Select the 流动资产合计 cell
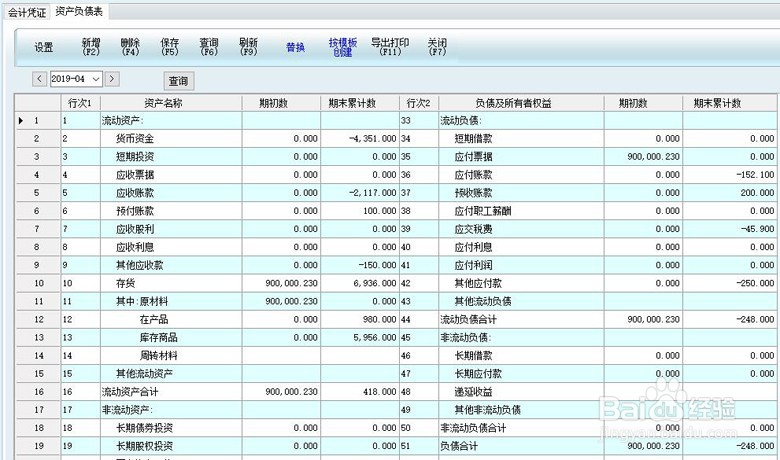This screenshot has width=780, height=460. click(171, 392)
